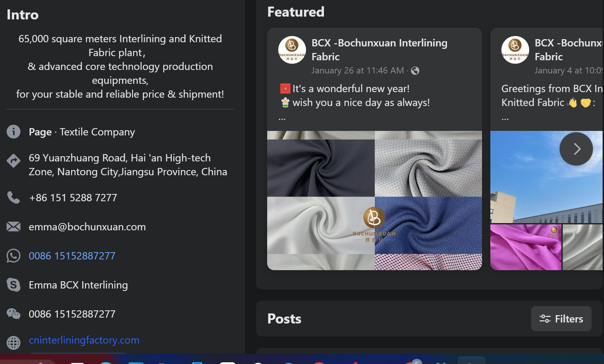Click the intro description about 65,000 square meters
This screenshot has width=604, height=364.
tap(120, 66)
